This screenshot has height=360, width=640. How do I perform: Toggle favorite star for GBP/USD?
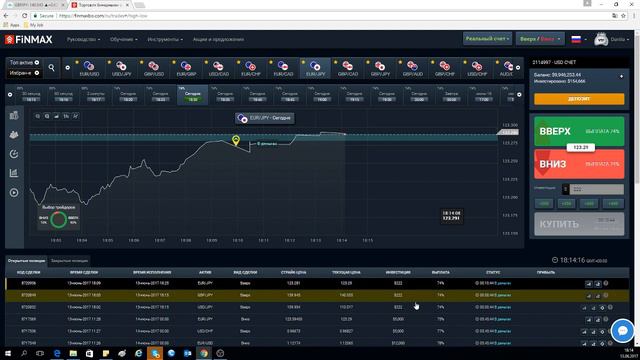click(x=141, y=62)
